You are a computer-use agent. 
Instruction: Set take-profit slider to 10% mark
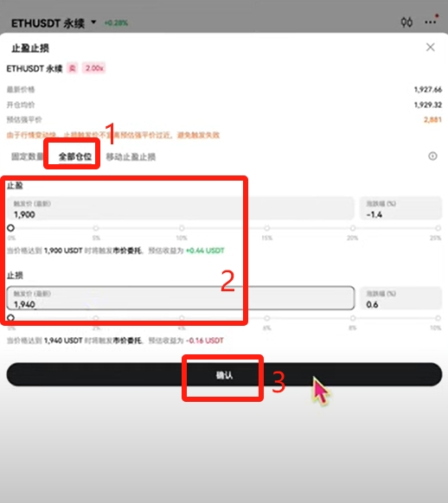click(x=182, y=228)
